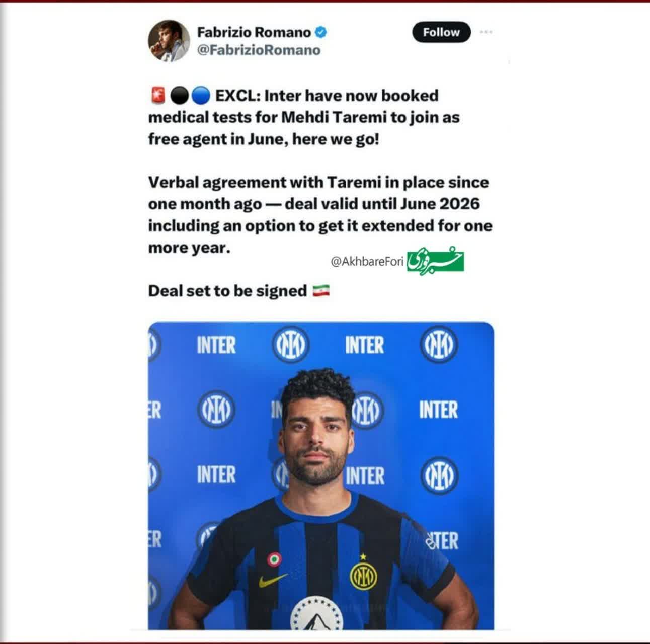Click the Italian tricolor cockade badge
The image size is (650, 644).
tap(274, 559)
